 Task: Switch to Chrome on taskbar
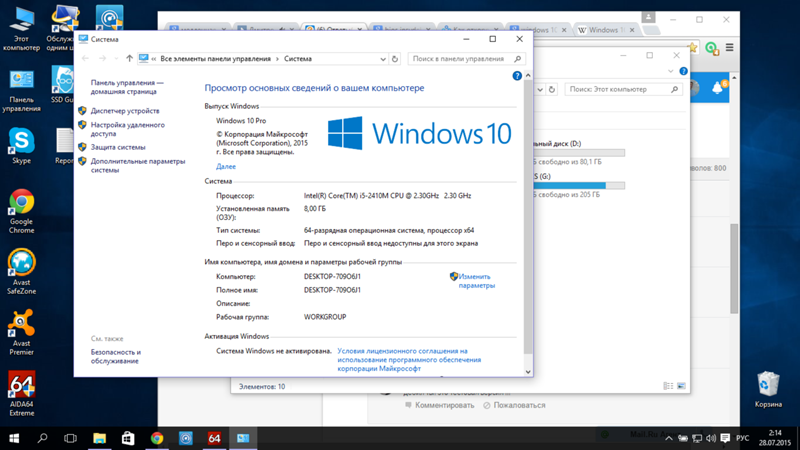pyautogui.click(x=157, y=438)
